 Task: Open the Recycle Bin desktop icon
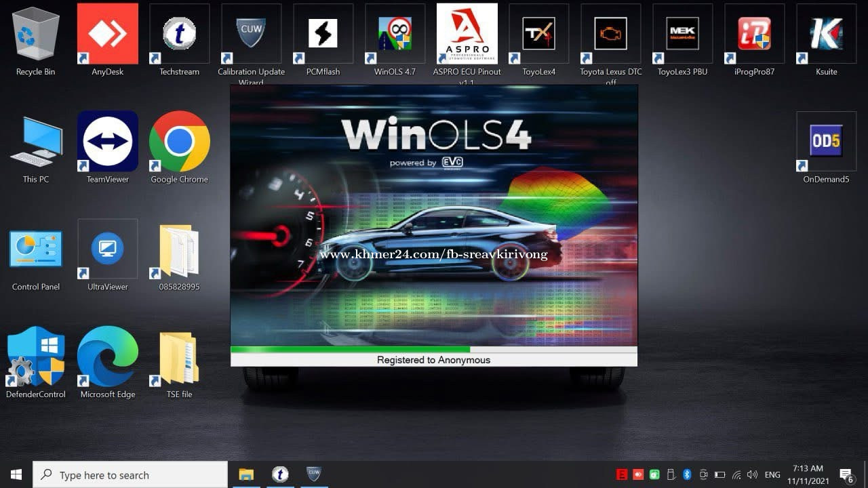pyautogui.click(x=36, y=41)
